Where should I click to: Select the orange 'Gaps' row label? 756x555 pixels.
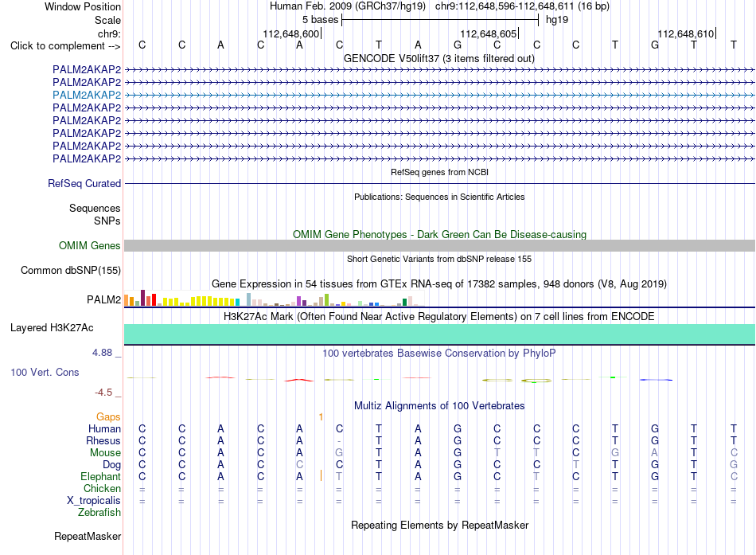click(x=108, y=416)
